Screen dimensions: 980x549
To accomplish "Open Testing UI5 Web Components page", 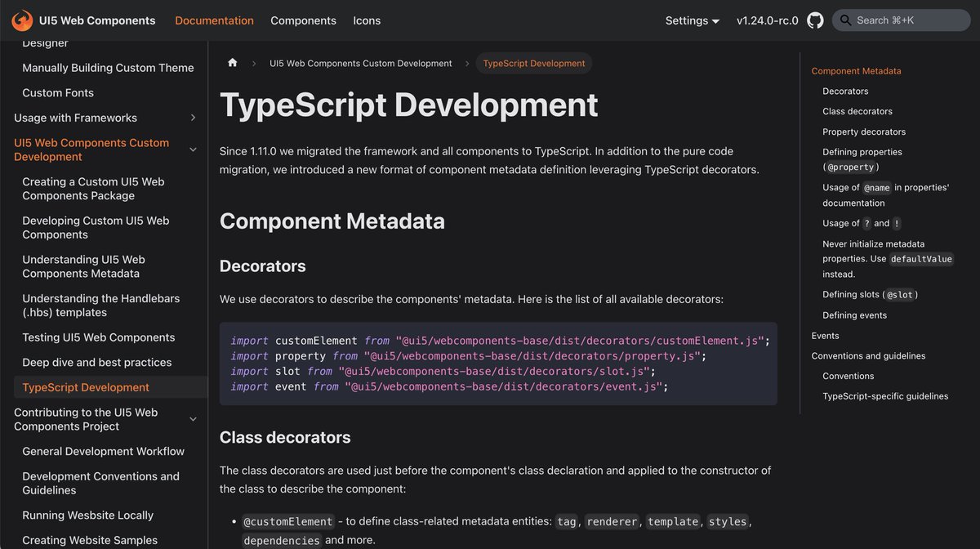I will [x=98, y=337].
